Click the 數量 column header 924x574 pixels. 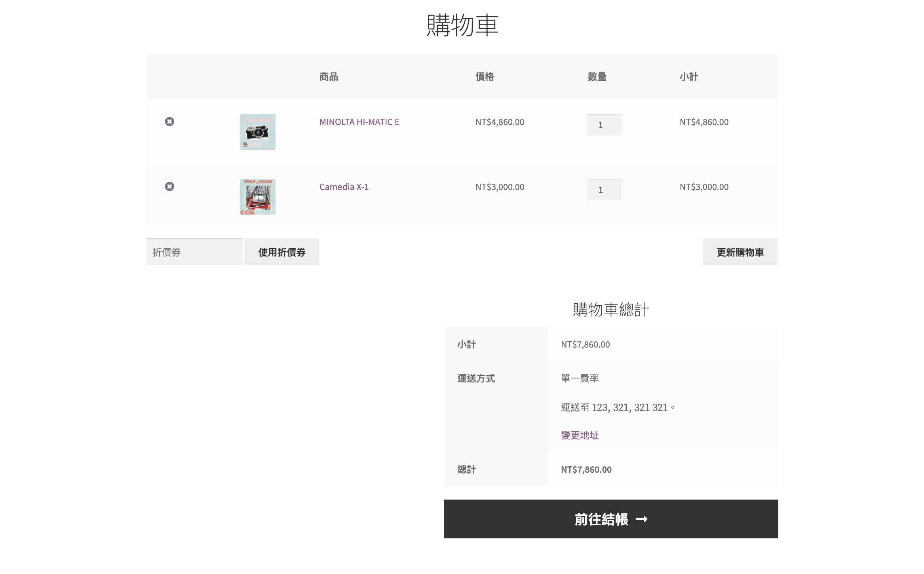(597, 77)
